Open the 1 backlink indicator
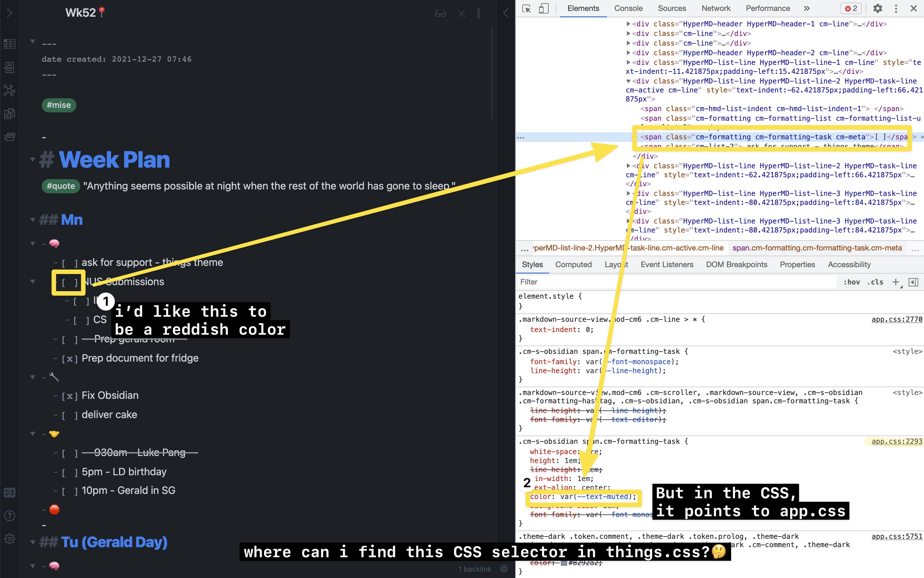Viewport: 924px width, 578px height. pos(475,569)
